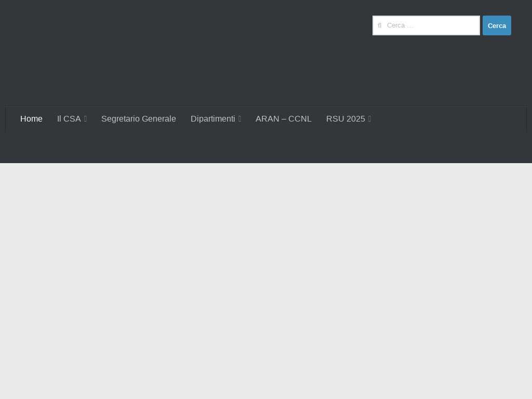Select the Dipartimenti menu item

pos(212,119)
